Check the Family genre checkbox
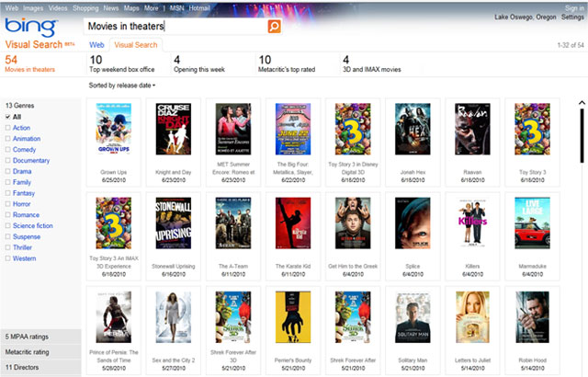This screenshot has width=588, height=377. (x=8, y=182)
